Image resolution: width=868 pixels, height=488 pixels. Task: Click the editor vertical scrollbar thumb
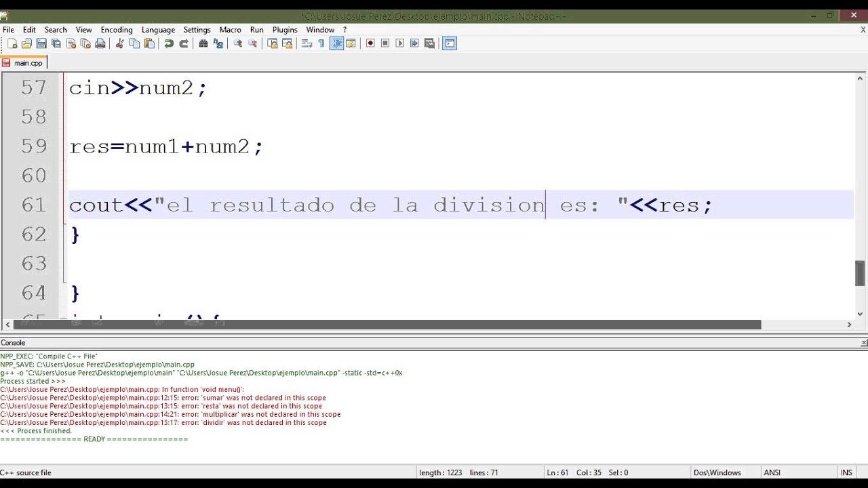click(860, 273)
